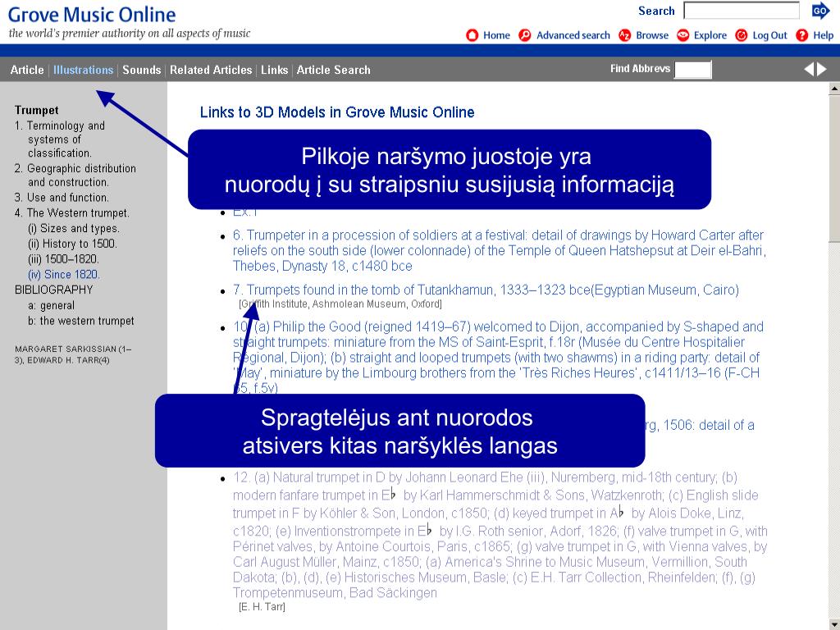
Task: Open the Help link
Action: click(824, 35)
